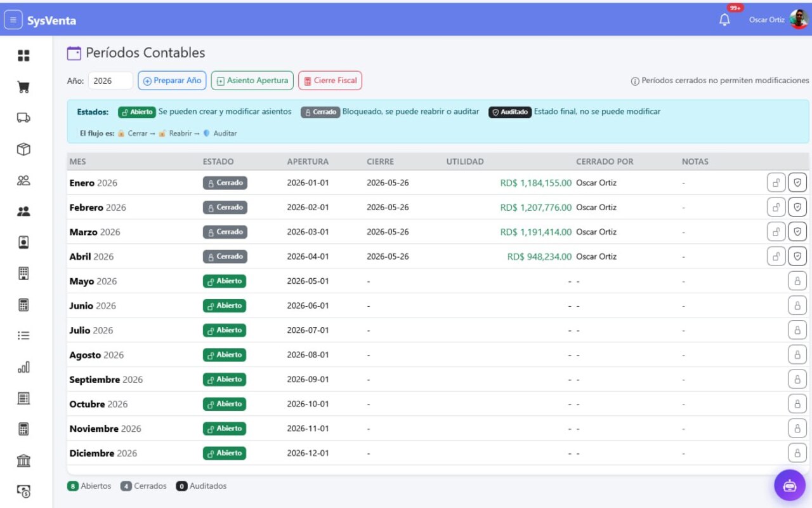
Task: Click the Períodos Contables title
Action: (x=145, y=53)
